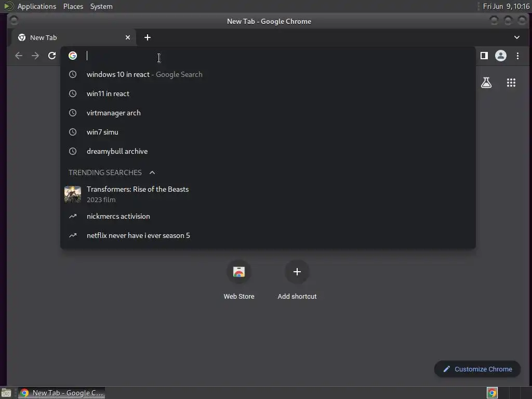The image size is (532, 399).
Task: Open the Applications menu
Action: click(x=37, y=6)
